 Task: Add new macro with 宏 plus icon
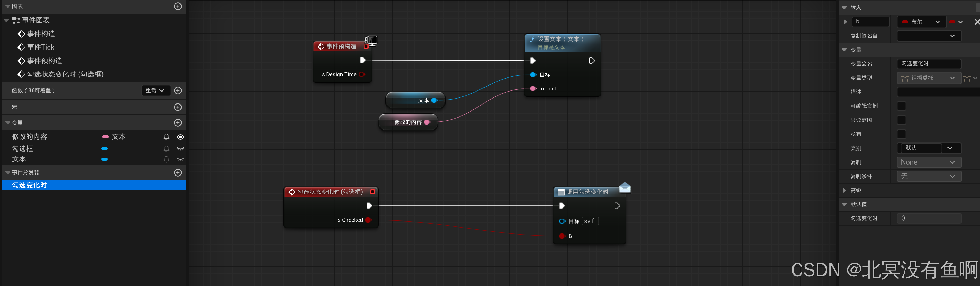(178, 107)
